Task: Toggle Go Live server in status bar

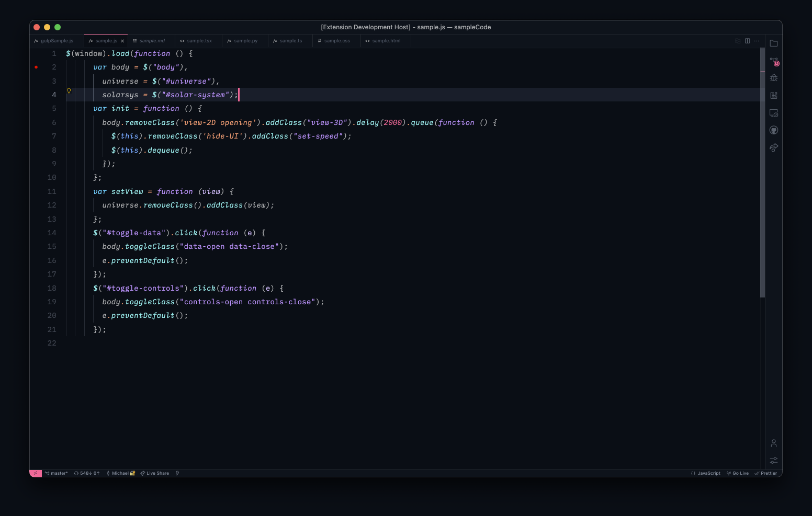Action: pyautogui.click(x=738, y=473)
